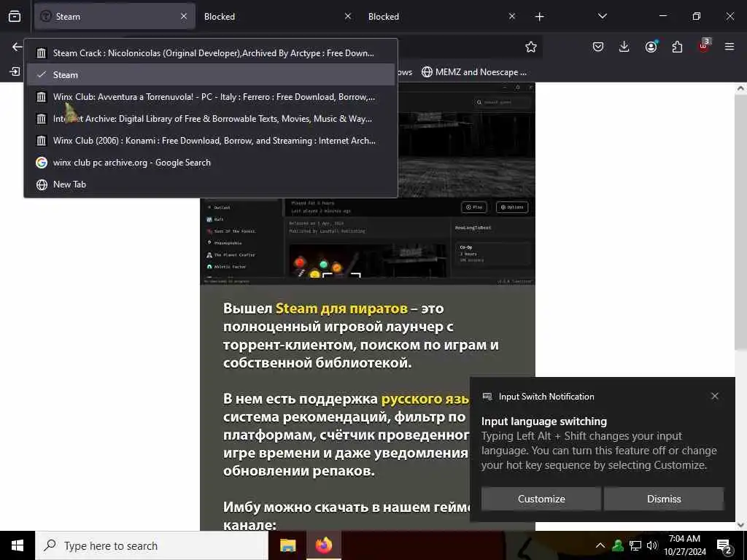747x560 pixels.
Task: Dismiss the input language notification
Action: click(x=664, y=499)
